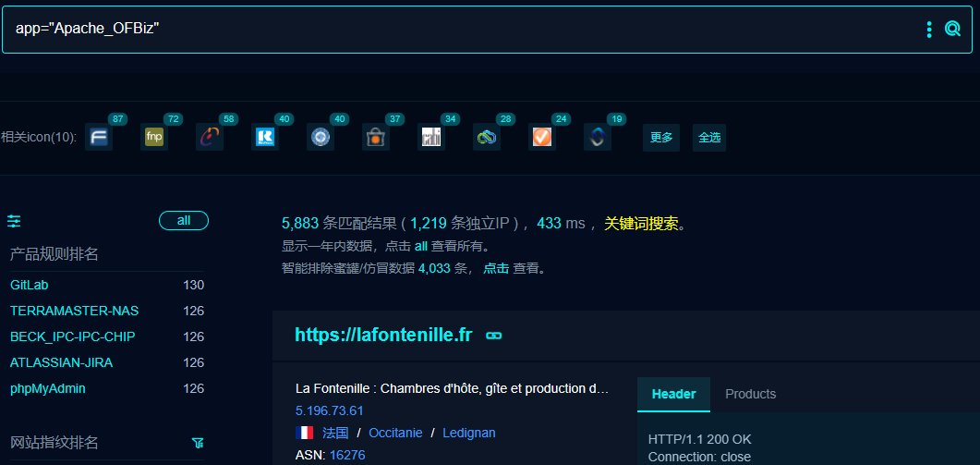Click the Ledignan city link
The image size is (980, 465).
pos(468,433)
